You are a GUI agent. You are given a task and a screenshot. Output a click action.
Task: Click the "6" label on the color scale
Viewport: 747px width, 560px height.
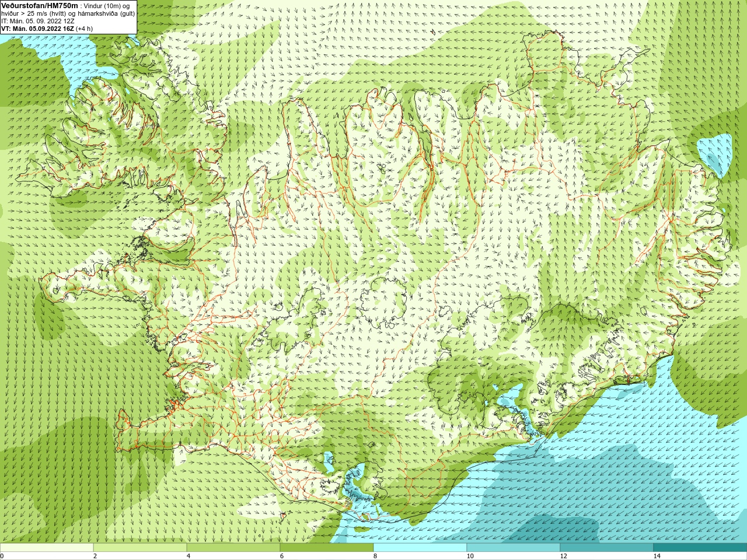click(282, 556)
